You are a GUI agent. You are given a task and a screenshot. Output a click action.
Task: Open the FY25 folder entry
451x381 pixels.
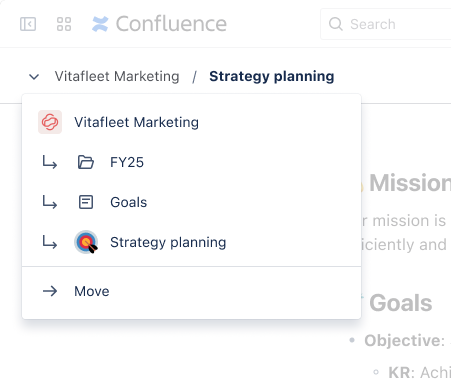191,162
